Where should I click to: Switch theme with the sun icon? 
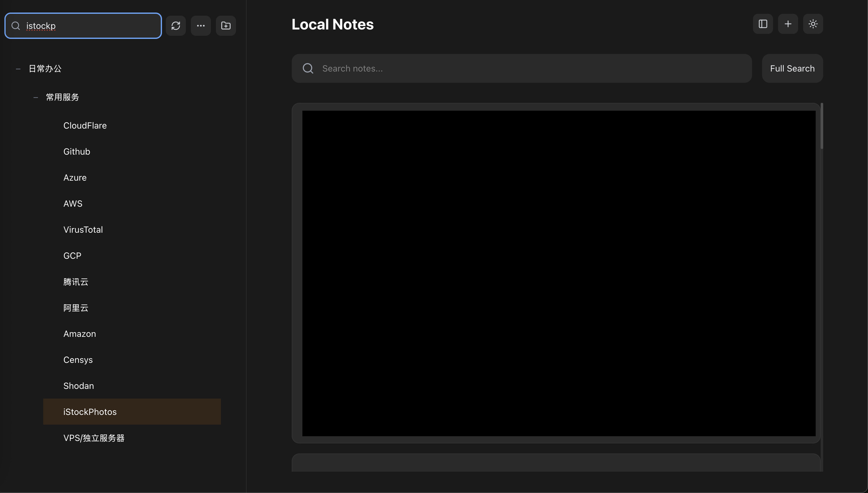[x=813, y=24]
